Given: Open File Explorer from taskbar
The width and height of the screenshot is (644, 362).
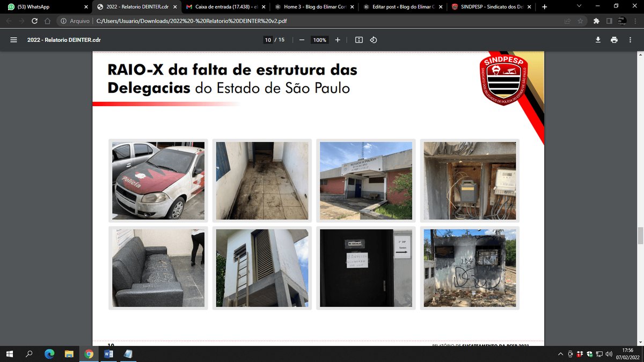Looking at the screenshot, I should (x=69, y=354).
